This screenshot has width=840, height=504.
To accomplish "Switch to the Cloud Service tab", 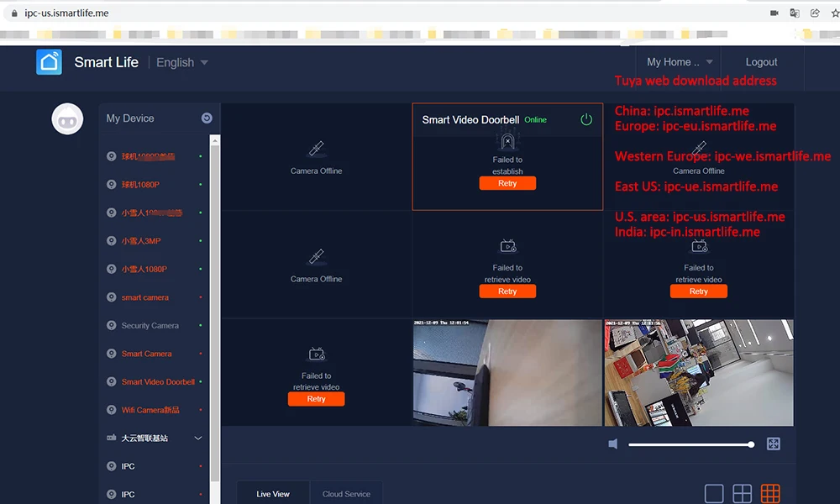I will (347, 495).
